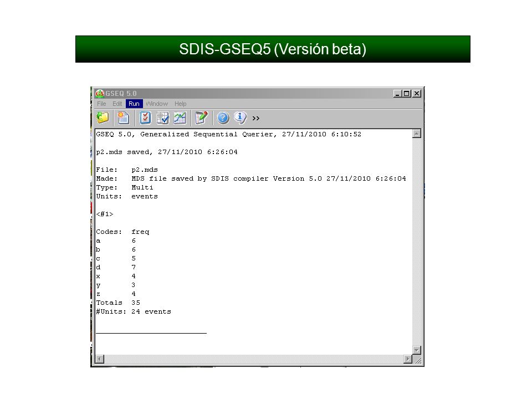
Task: Open the Window menu
Action: (x=157, y=104)
